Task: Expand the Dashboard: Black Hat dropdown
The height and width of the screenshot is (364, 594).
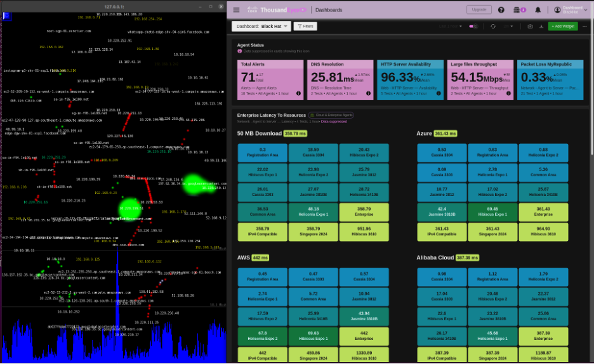Action: point(261,26)
